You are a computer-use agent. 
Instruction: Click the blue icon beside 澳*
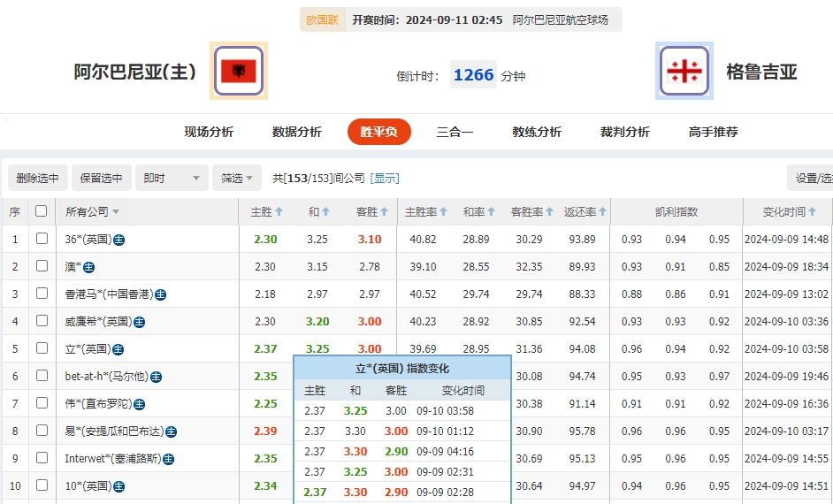pyautogui.click(x=88, y=267)
